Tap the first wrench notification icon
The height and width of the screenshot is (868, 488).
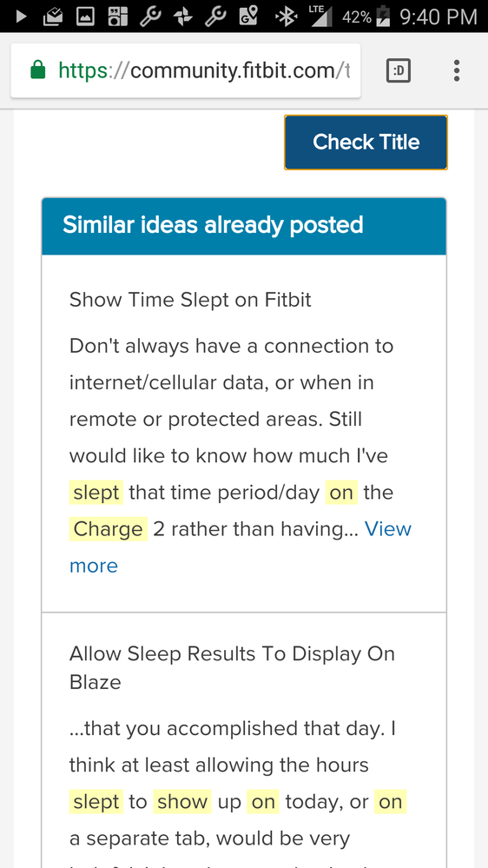pos(149,17)
